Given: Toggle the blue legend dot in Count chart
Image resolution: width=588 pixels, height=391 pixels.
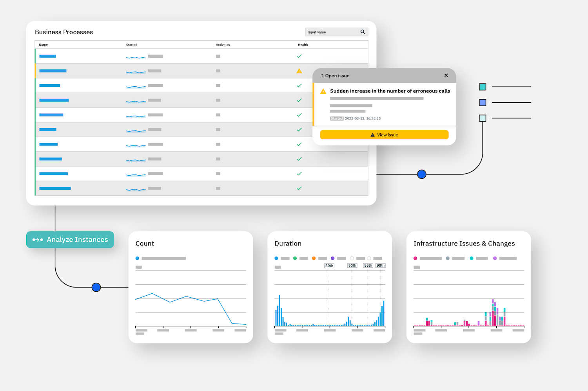Looking at the screenshot, I should pyautogui.click(x=137, y=258).
